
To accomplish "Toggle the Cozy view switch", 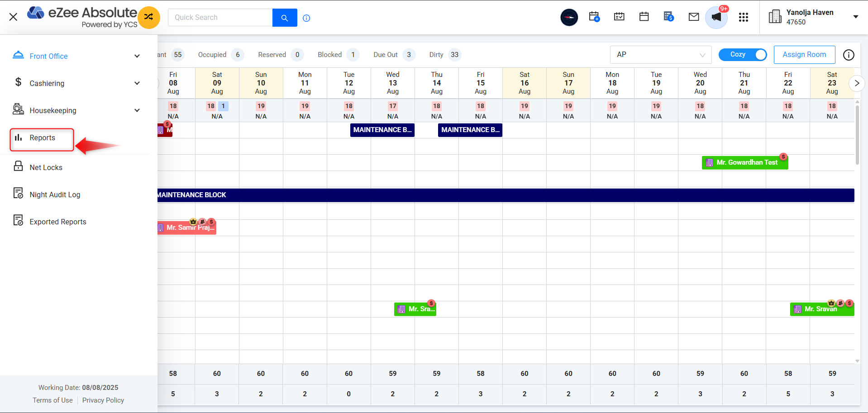I will pos(742,55).
